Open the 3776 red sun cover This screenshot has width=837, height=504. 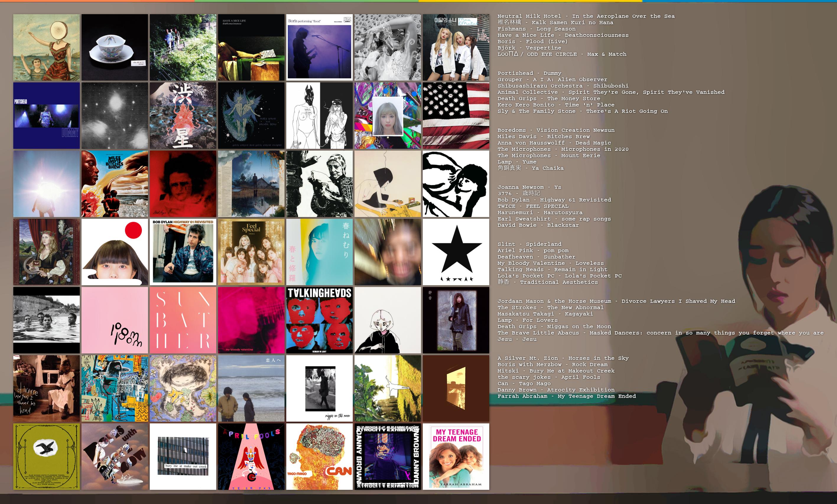pyautogui.click(x=115, y=252)
